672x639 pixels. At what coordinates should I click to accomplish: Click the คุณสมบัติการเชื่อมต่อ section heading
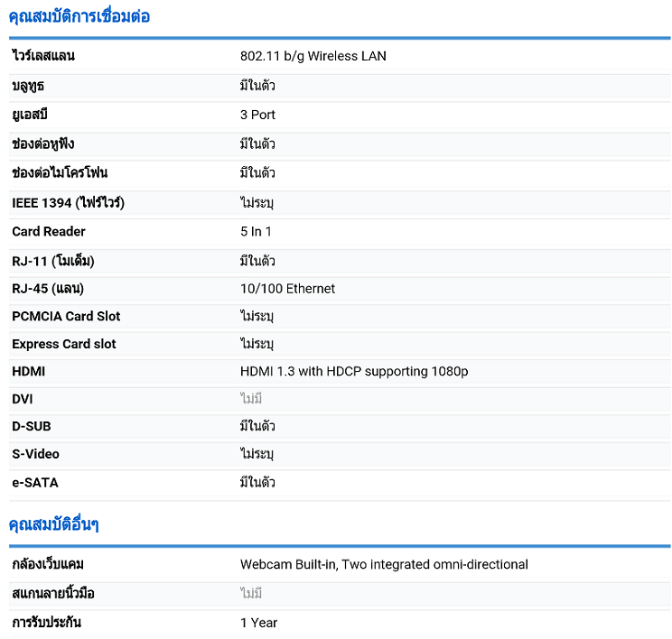tap(79, 16)
